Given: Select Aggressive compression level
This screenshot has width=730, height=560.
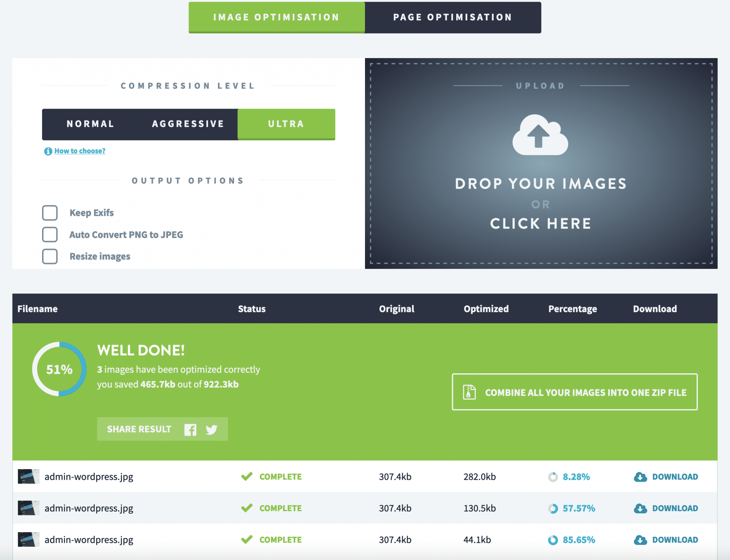Looking at the screenshot, I should (188, 124).
